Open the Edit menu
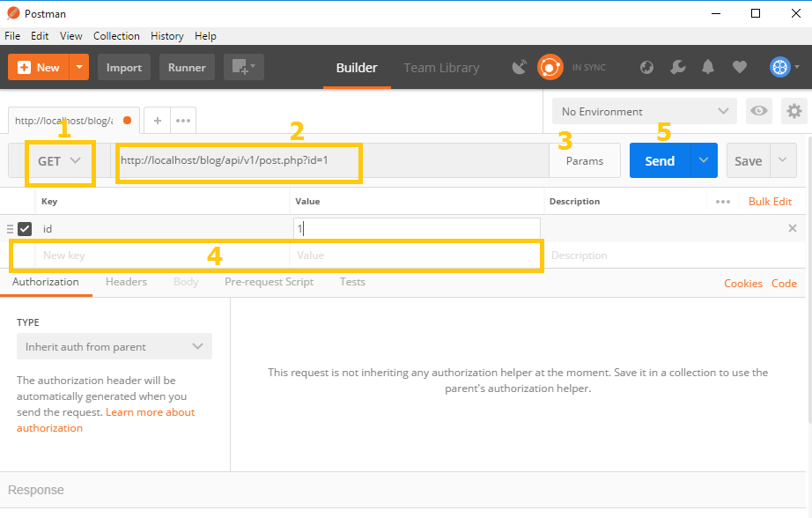 40,36
